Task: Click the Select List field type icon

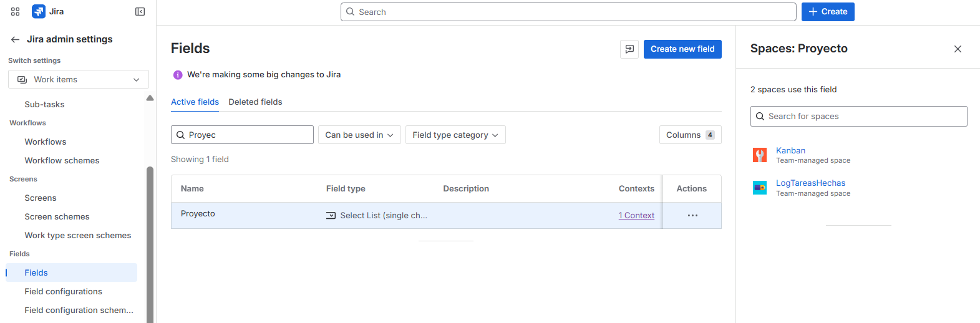Action: click(331, 216)
